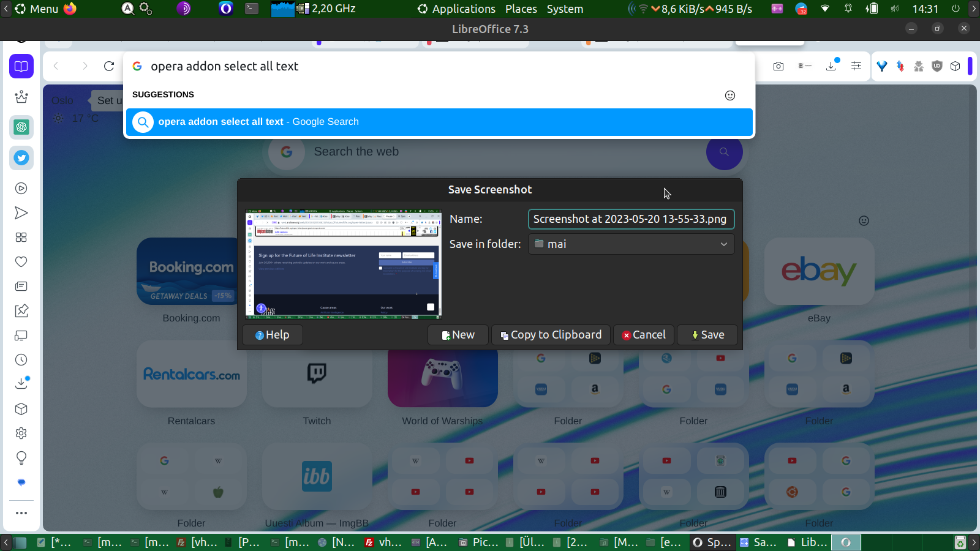This screenshot has height=551, width=980.
Task: Open the ChatGPT sidebar icon
Action: pyautogui.click(x=21, y=127)
